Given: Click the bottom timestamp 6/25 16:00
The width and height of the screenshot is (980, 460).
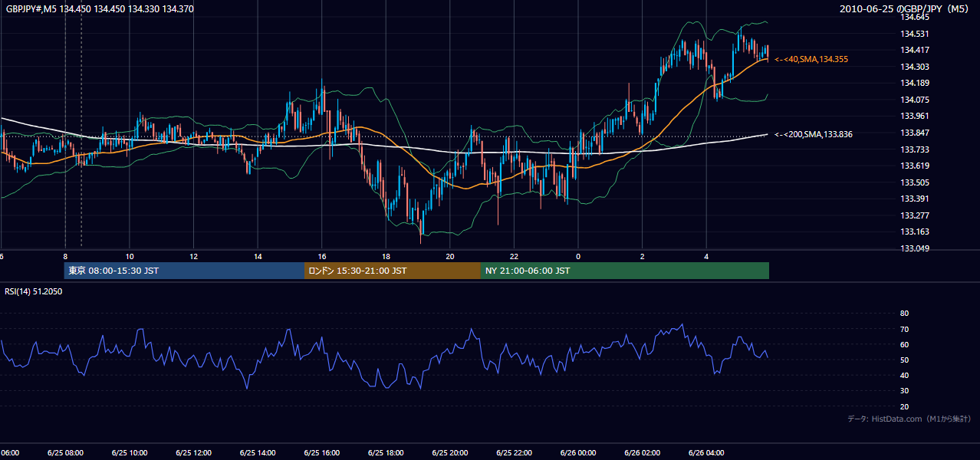Looking at the screenshot, I should [x=321, y=453].
